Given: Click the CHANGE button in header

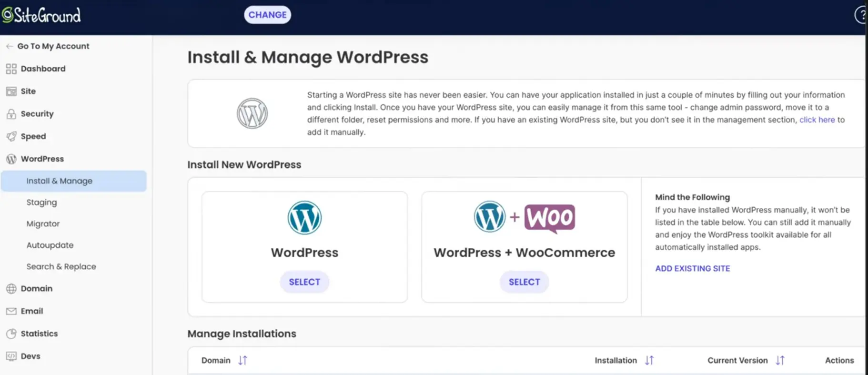Looking at the screenshot, I should pyautogui.click(x=267, y=15).
